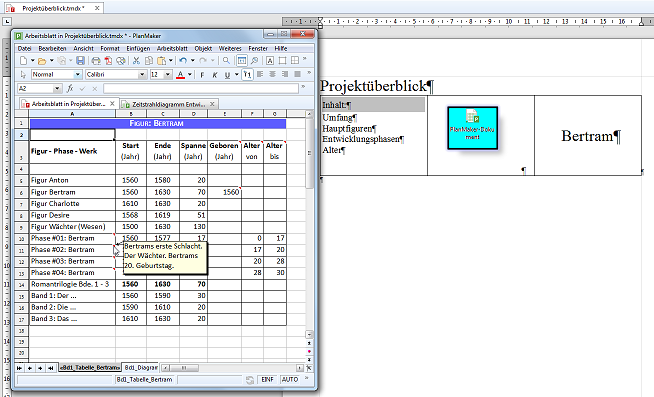
Task: Cut selection with the scissors icon
Action: (136, 61)
